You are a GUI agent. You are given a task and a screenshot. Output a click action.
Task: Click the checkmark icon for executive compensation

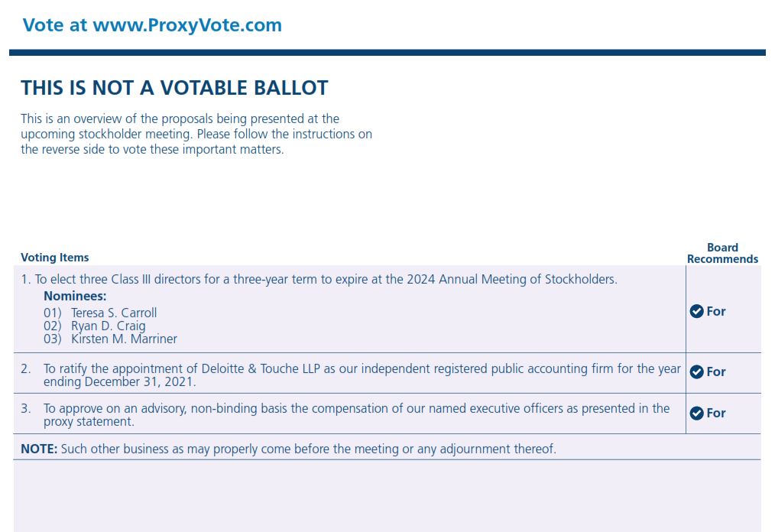click(696, 413)
